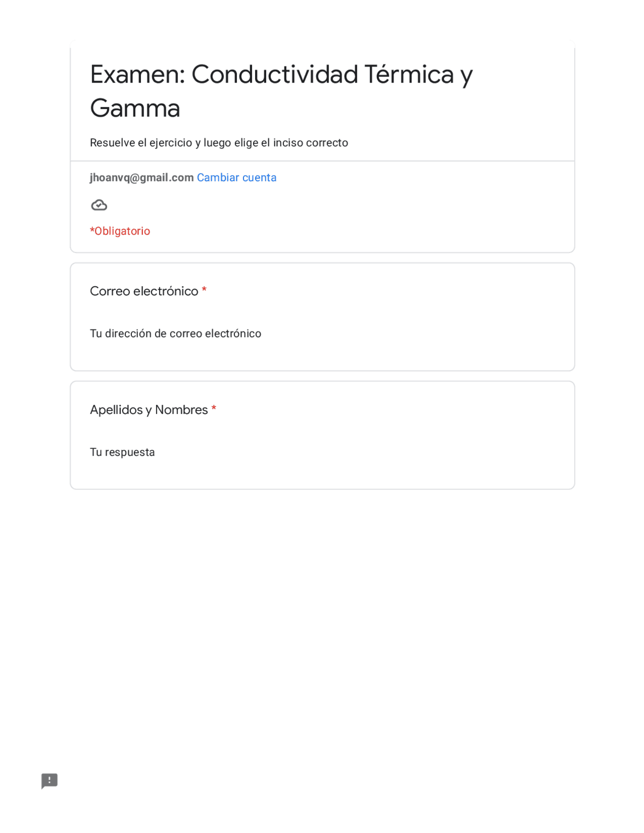Open the report problem feedback icon

(x=49, y=781)
